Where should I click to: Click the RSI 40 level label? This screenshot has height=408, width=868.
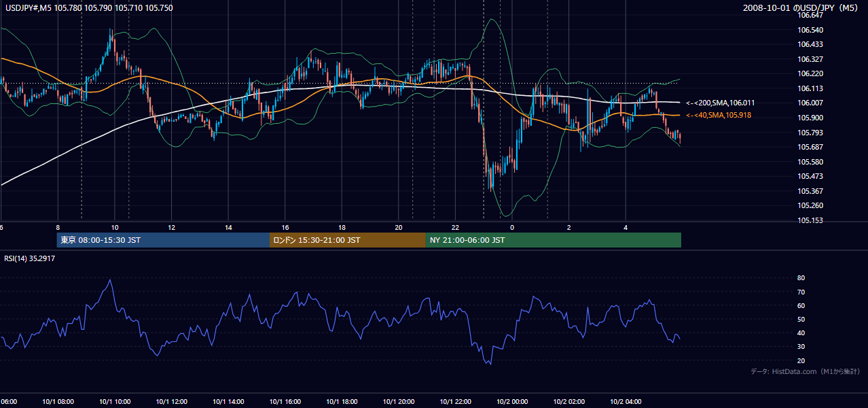tap(801, 333)
